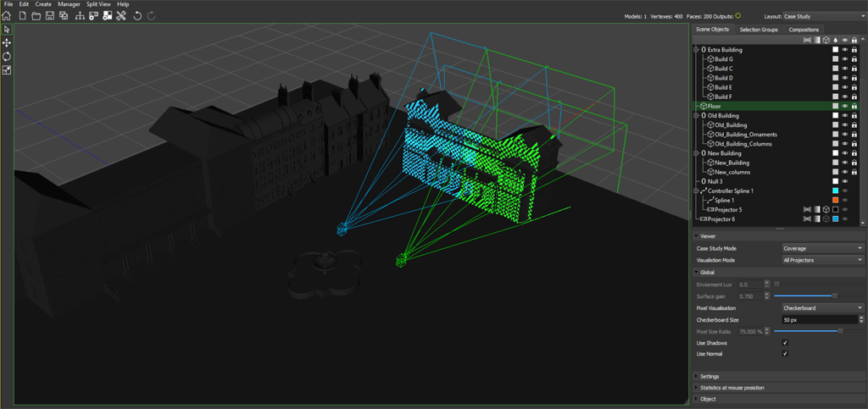Toggle the Use Shadows checkbox
Viewport: 868px width, 409px height.
(785, 343)
